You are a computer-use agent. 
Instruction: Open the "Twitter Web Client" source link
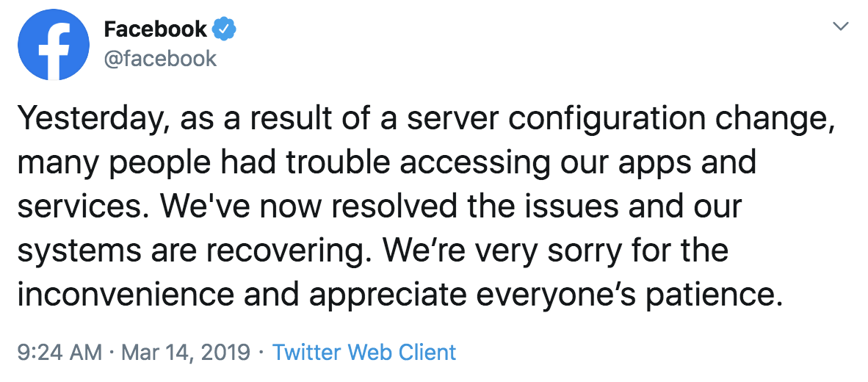pos(364,352)
